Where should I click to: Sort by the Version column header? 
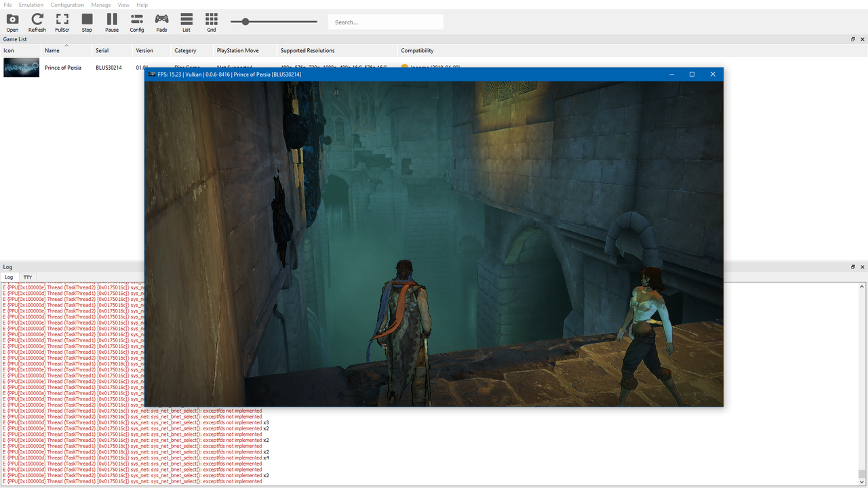pos(152,51)
